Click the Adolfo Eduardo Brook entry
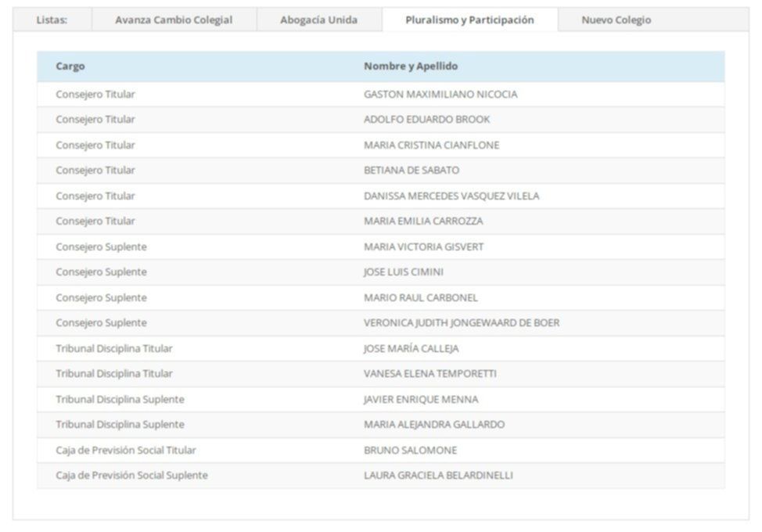 click(427, 120)
